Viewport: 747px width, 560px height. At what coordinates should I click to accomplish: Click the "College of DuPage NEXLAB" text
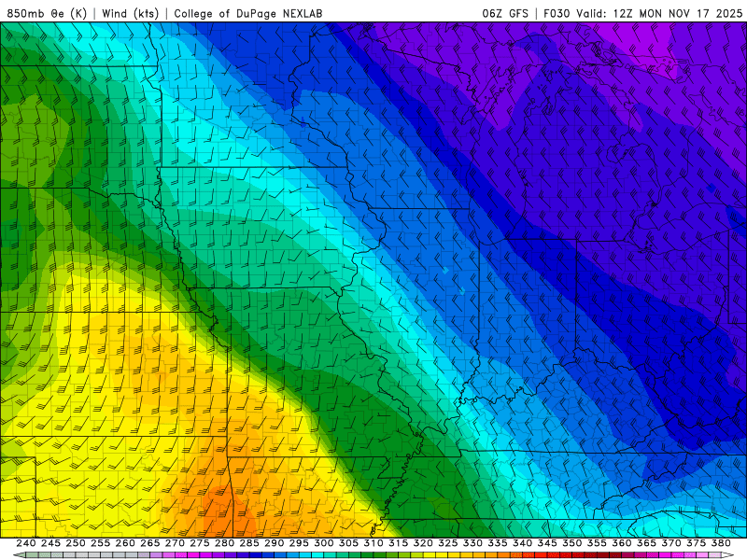pos(248,13)
